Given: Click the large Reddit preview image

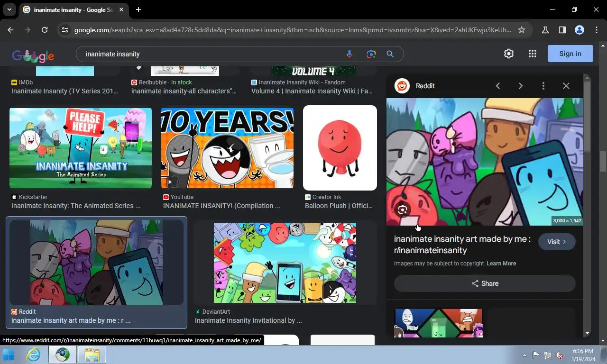Looking at the screenshot, I should pos(485,162).
